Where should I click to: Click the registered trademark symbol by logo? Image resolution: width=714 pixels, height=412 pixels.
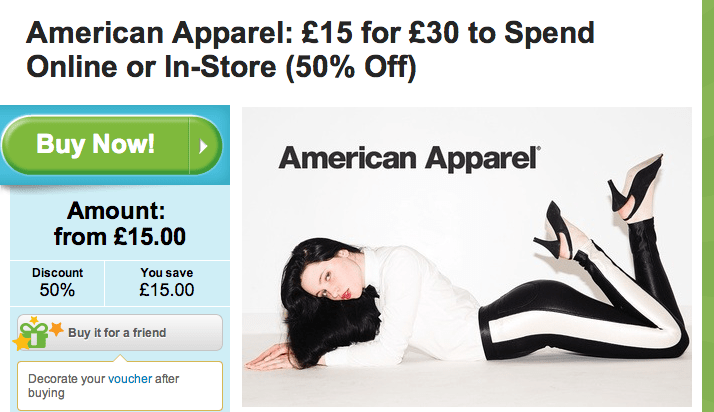point(539,148)
